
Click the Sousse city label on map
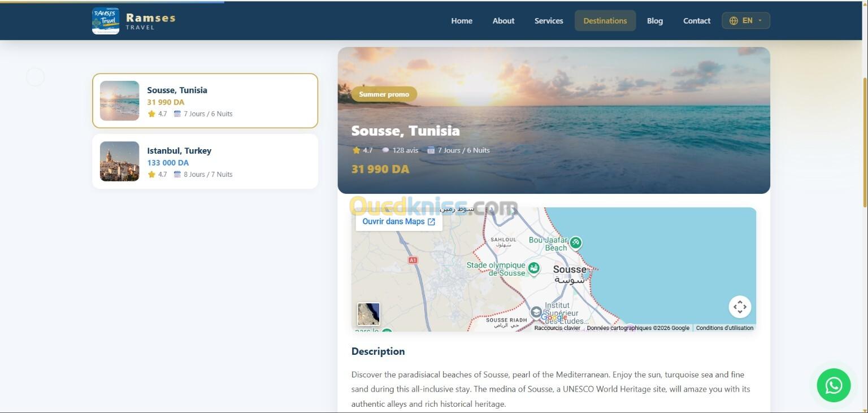(570, 269)
